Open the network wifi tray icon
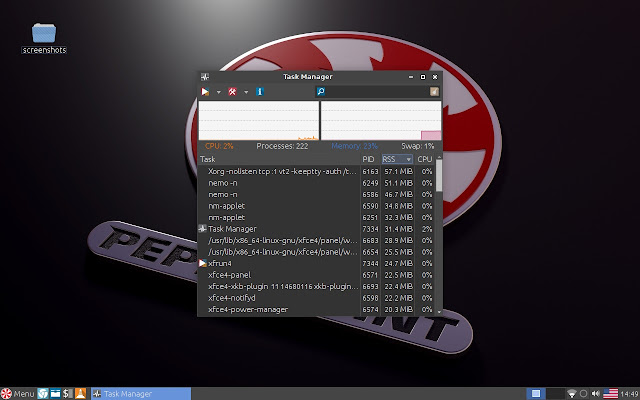Viewport: 640px width, 400px height. pyautogui.click(x=572, y=393)
